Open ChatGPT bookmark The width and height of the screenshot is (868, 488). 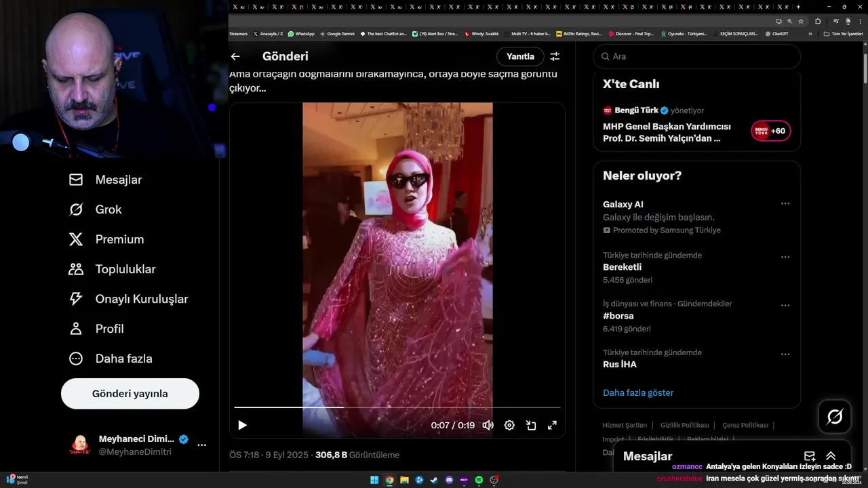[776, 33]
